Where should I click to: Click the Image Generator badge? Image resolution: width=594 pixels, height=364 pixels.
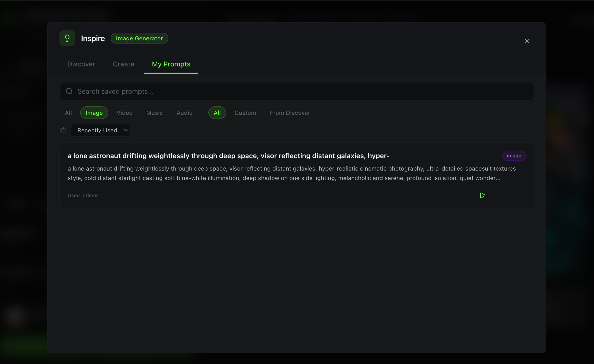pyautogui.click(x=139, y=38)
